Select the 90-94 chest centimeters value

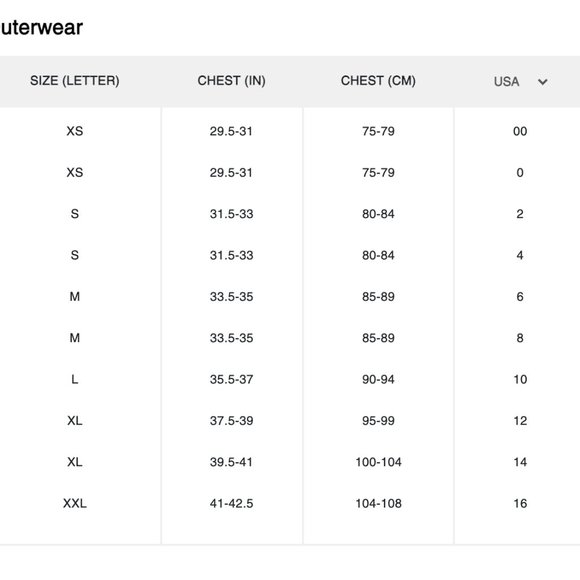click(378, 379)
